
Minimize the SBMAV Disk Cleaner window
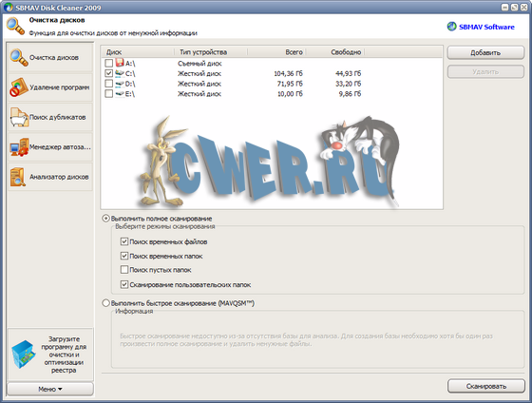505,8
